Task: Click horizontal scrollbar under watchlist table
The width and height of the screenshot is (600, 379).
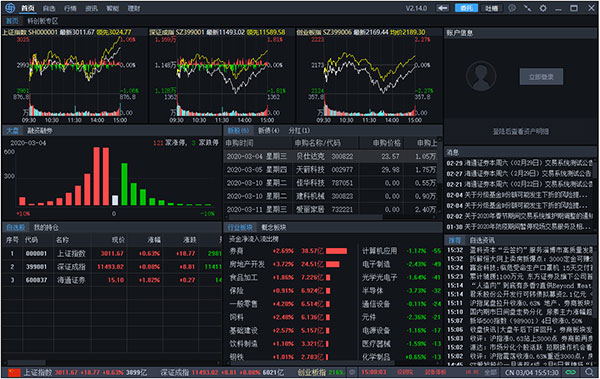Action: [x=27, y=362]
